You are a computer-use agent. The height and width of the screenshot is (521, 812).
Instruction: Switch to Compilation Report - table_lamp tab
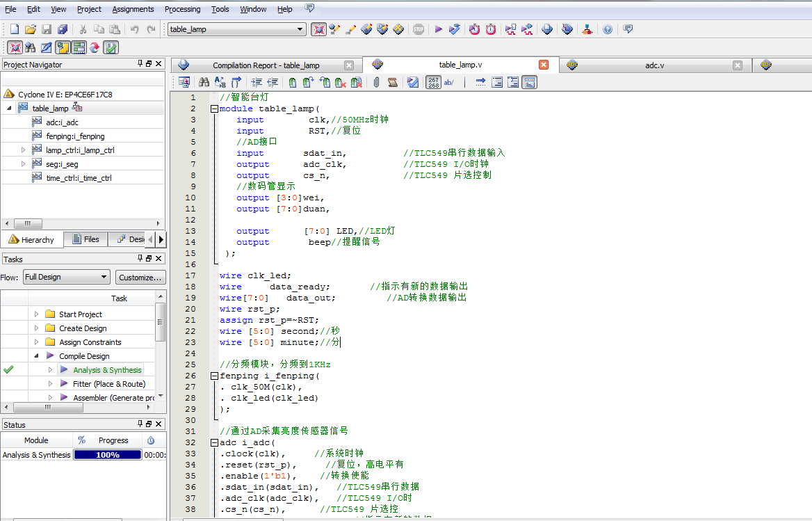[x=266, y=65]
